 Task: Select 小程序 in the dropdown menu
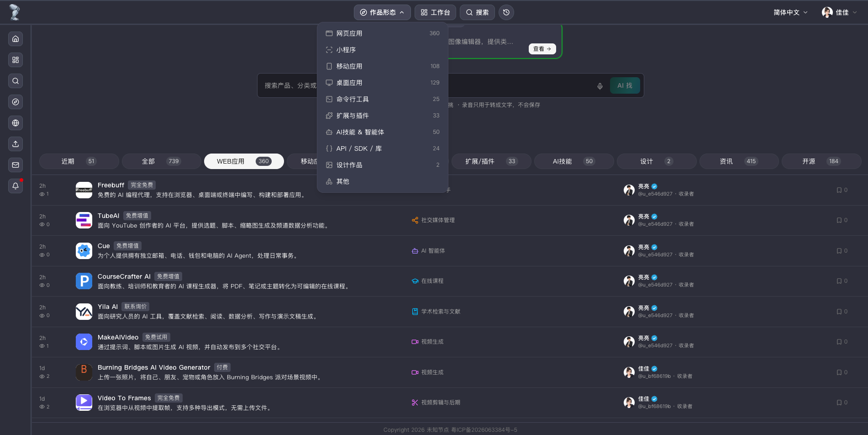383,50
